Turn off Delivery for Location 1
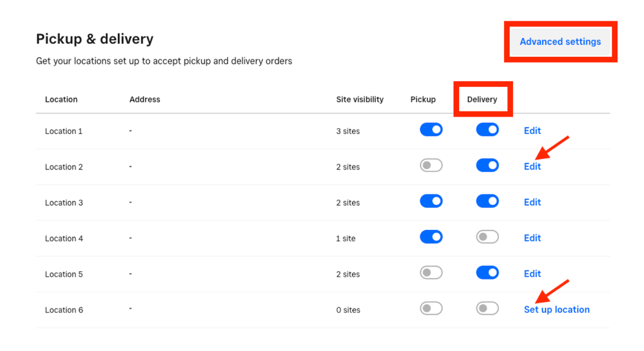Image resolution: width=644 pixels, height=351 pixels. point(487,130)
